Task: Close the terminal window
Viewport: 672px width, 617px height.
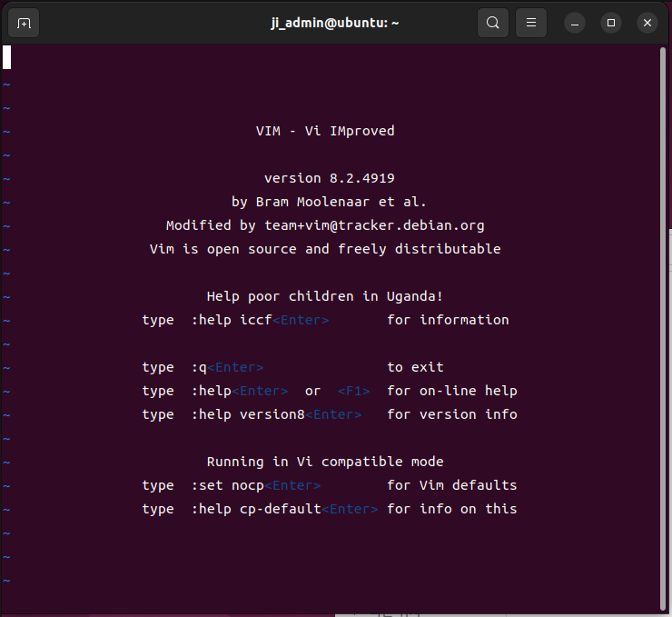Action: click(x=647, y=23)
